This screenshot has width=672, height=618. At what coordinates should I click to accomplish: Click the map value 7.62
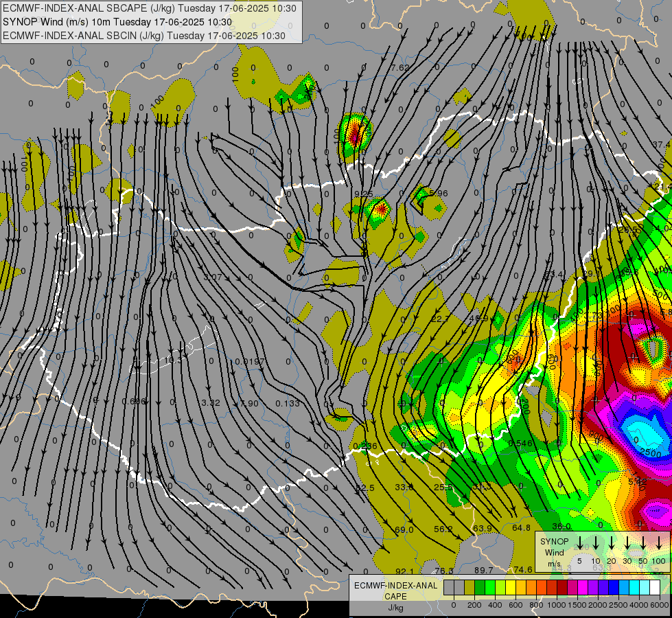[x=400, y=68]
